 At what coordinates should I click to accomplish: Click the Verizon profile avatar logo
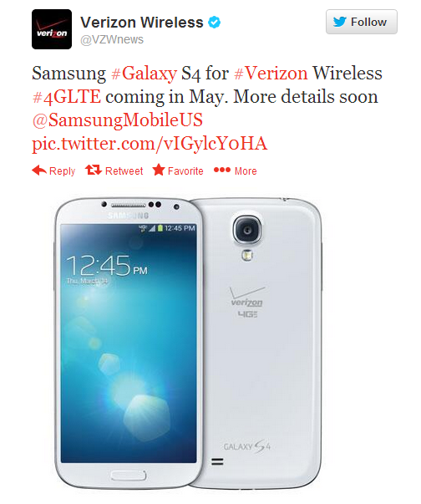click(52, 29)
